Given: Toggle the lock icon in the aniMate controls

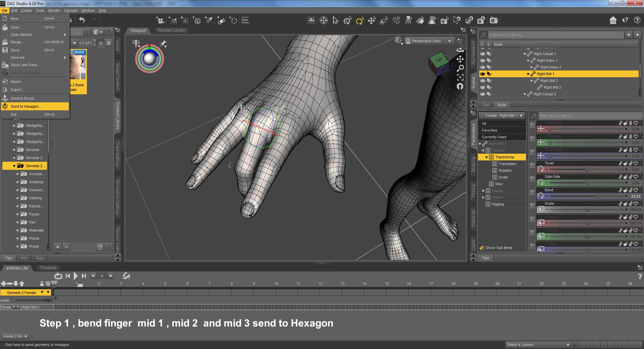Looking at the screenshot, I should [42, 284].
